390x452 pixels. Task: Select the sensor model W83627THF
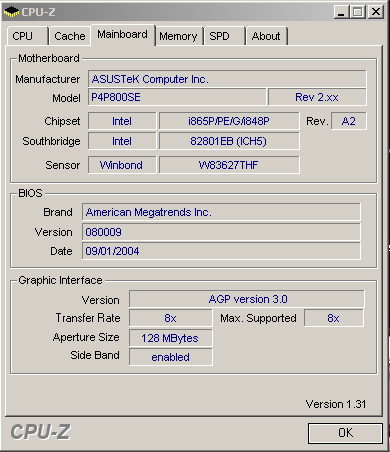coord(229,165)
